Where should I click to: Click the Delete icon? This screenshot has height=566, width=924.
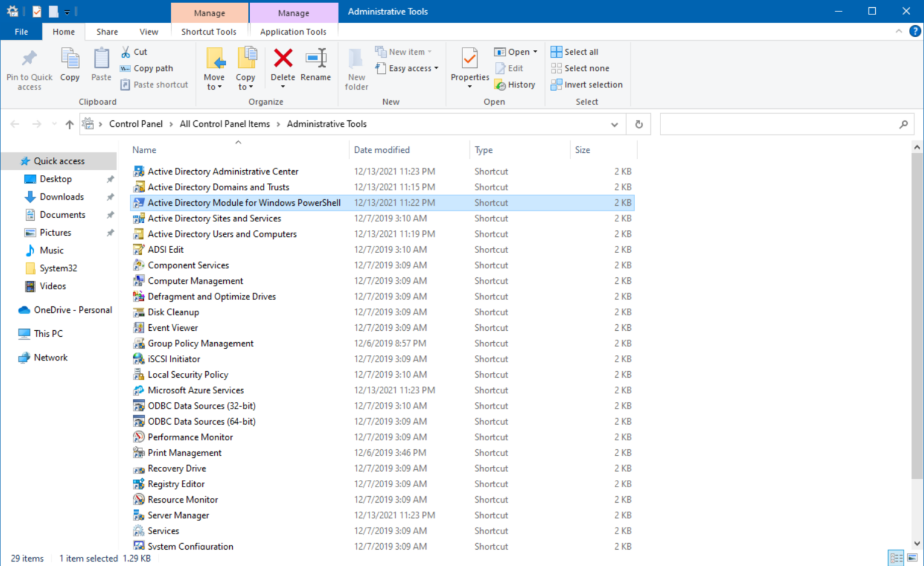(x=283, y=66)
